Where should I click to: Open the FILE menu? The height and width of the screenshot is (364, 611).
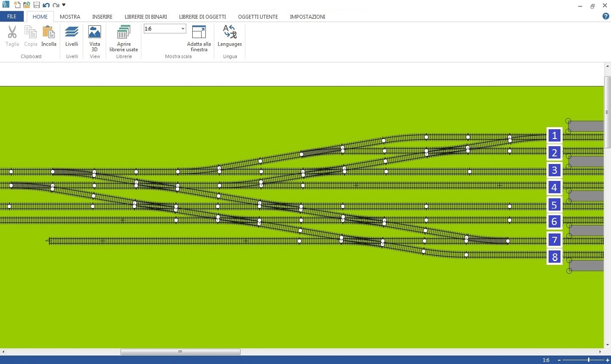(12, 17)
